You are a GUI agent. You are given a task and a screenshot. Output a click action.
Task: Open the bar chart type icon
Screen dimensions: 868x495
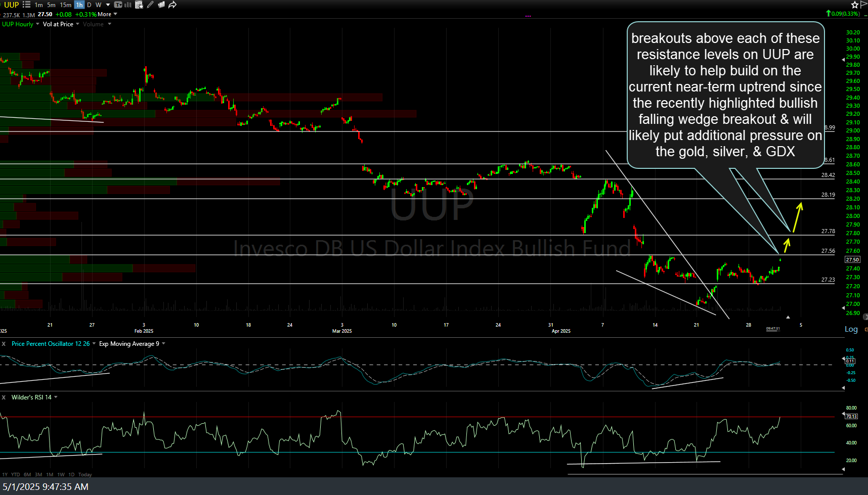point(128,5)
